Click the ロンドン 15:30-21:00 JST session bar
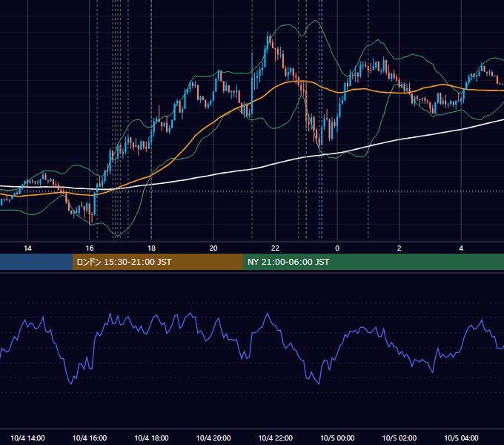Image resolution: width=504 pixels, height=445 pixels. point(157,262)
